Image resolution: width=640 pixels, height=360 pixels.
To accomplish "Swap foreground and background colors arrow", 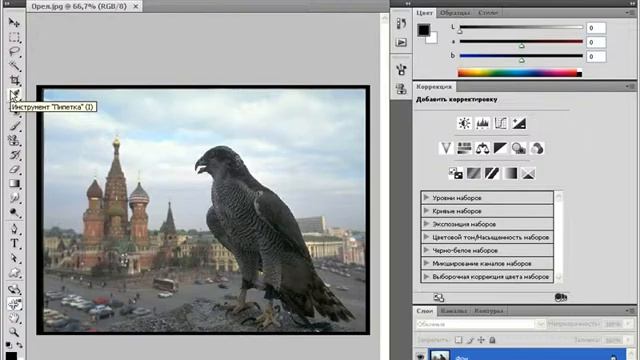I will pos(19,345).
